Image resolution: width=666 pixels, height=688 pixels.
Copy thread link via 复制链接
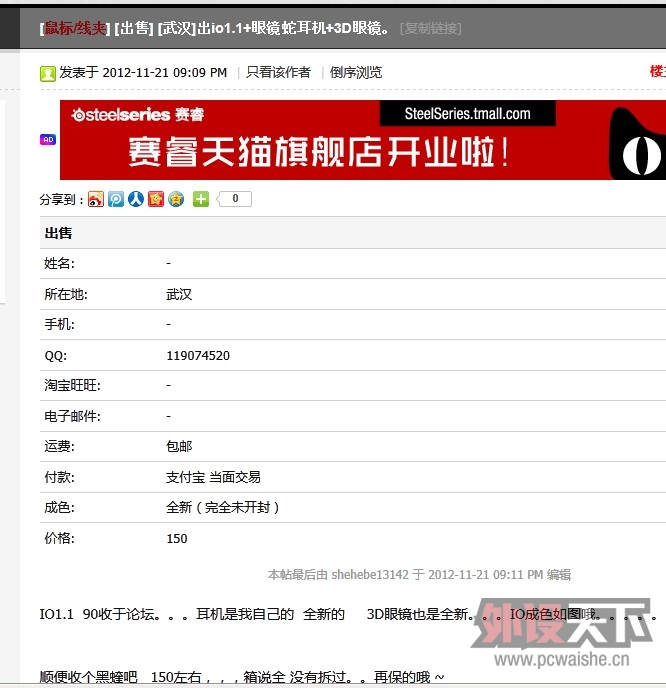click(x=430, y=29)
